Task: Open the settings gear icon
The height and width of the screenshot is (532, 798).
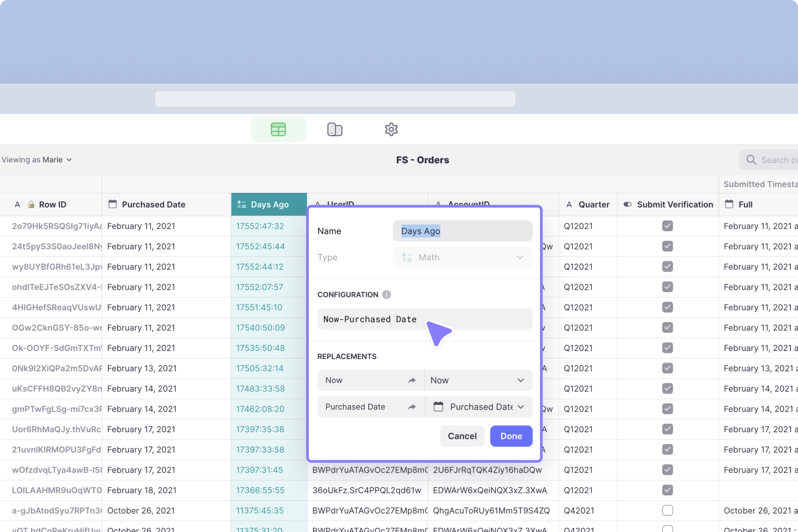Action: 390,129
